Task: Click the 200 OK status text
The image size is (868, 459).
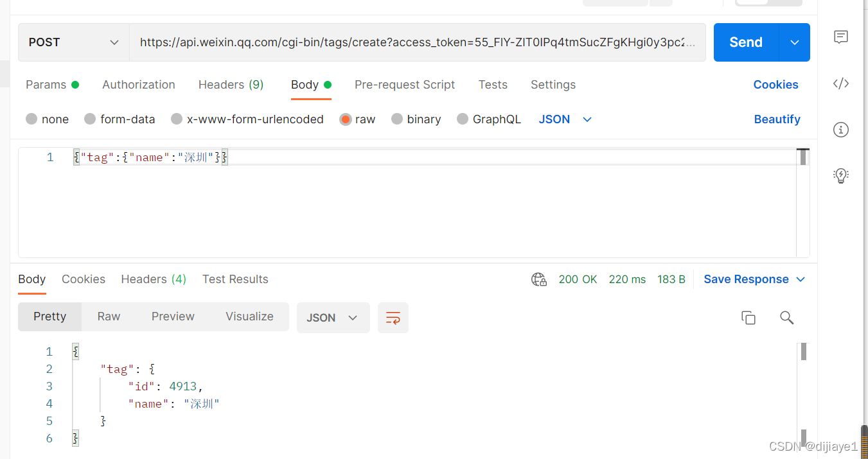Action: click(578, 279)
